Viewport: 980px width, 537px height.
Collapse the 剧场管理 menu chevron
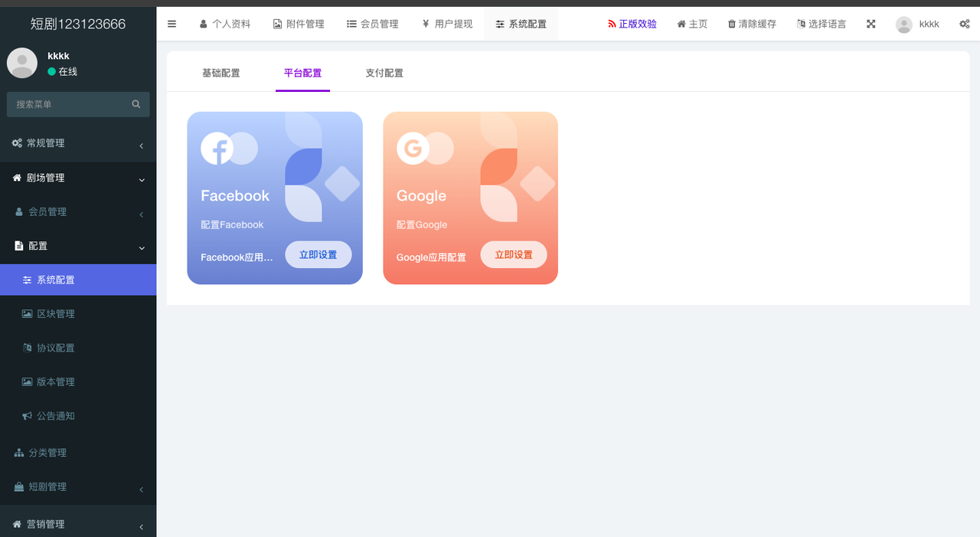click(142, 180)
